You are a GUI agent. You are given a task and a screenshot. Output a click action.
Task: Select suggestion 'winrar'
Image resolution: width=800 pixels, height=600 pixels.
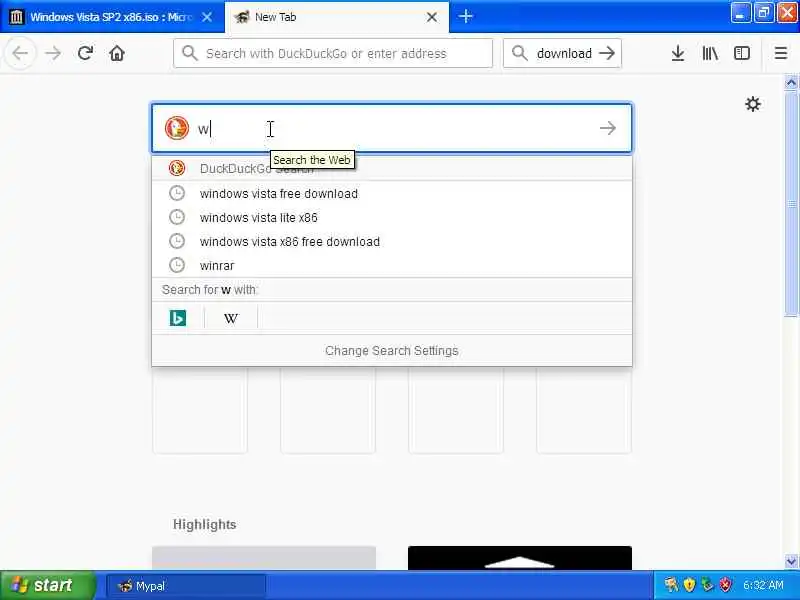(x=392, y=265)
